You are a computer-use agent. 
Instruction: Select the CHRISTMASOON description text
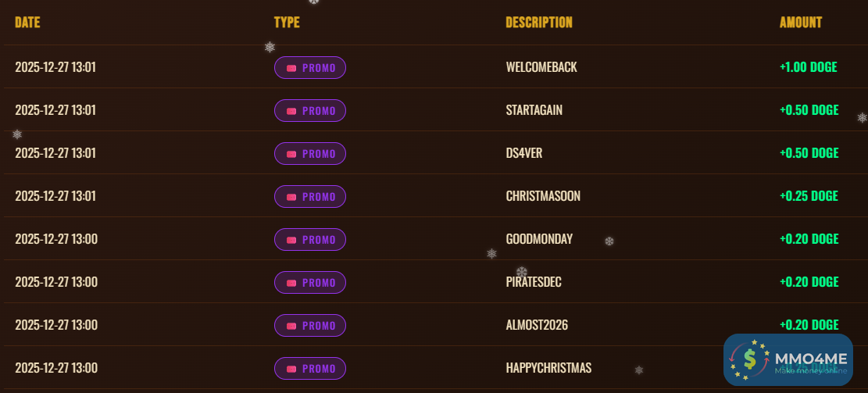coord(543,196)
